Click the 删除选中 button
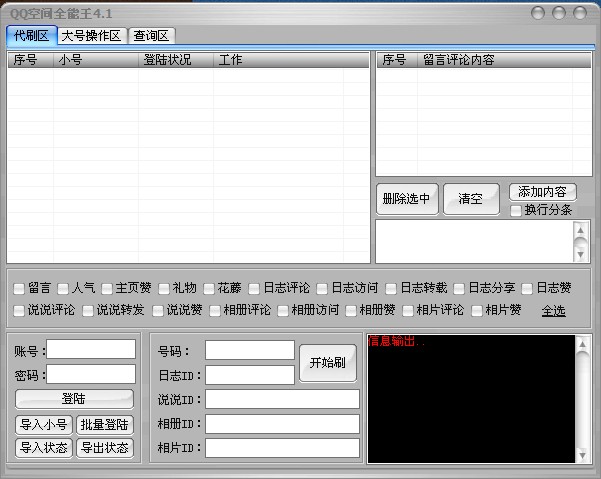 click(407, 199)
